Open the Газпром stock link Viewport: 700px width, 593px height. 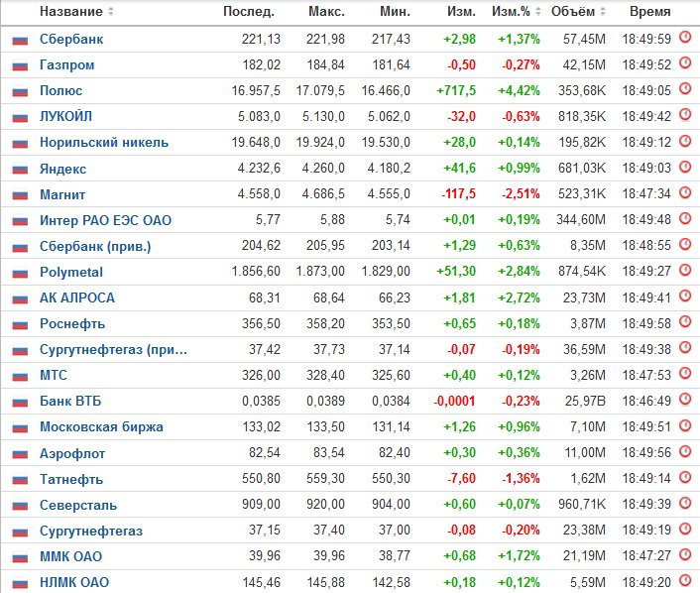[67, 65]
